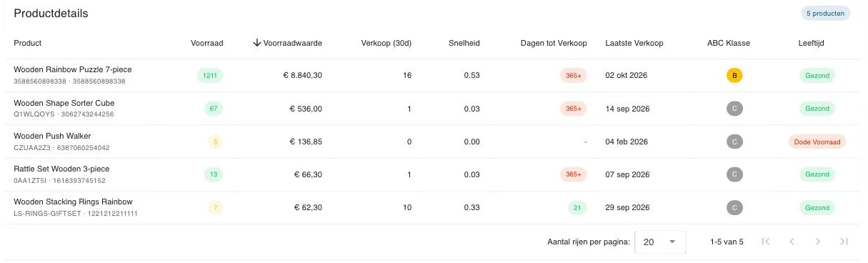Open Wooden Rainbow Puzzle 7-piece product
868x263 pixels.
click(73, 69)
